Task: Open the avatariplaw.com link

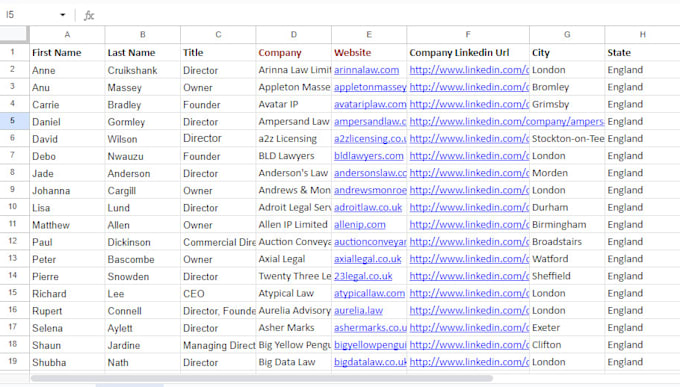Action: 370,104
